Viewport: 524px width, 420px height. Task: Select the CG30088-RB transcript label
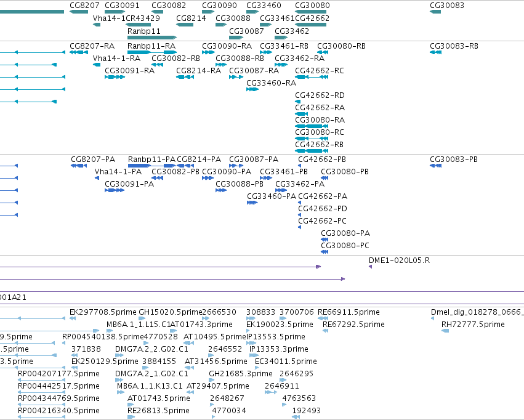(x=240, y=58)
